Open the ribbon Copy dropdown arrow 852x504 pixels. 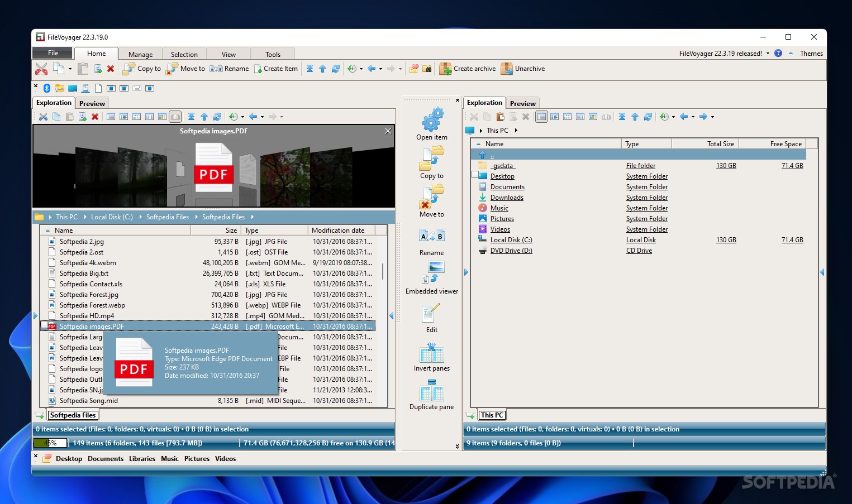point(70,69)
